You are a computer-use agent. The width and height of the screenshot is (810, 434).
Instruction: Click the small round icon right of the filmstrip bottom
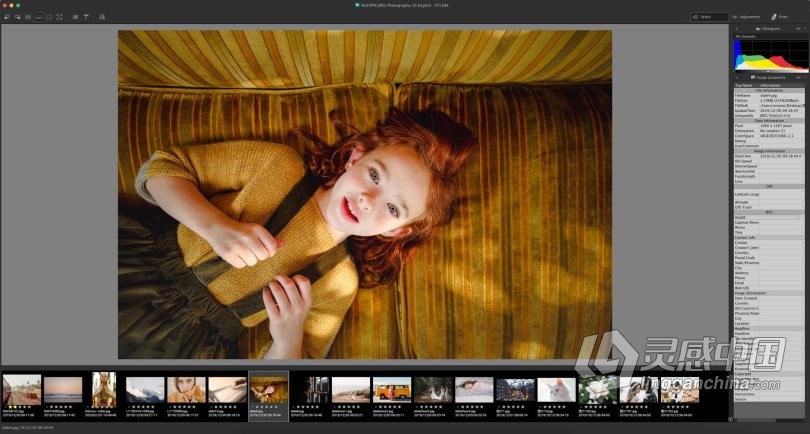(x=730, y=419)
